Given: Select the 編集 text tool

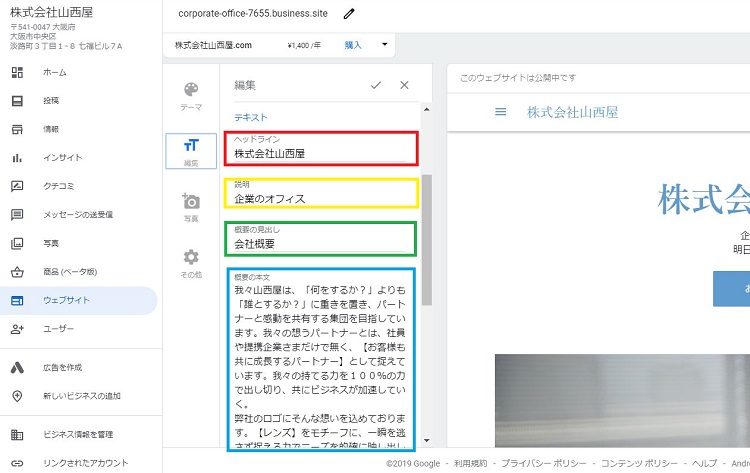Looking at the screenshot, I should pos(191,151).
